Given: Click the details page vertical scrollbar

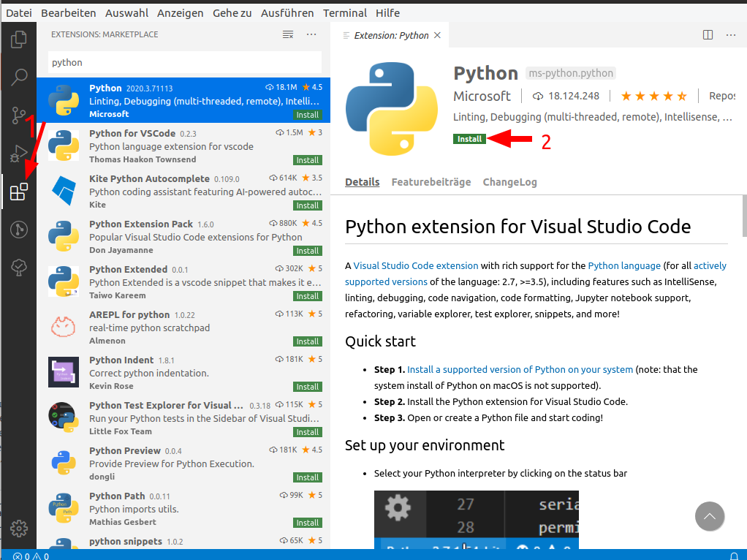Looking at the screenshot, I should [x=744, y=216].
